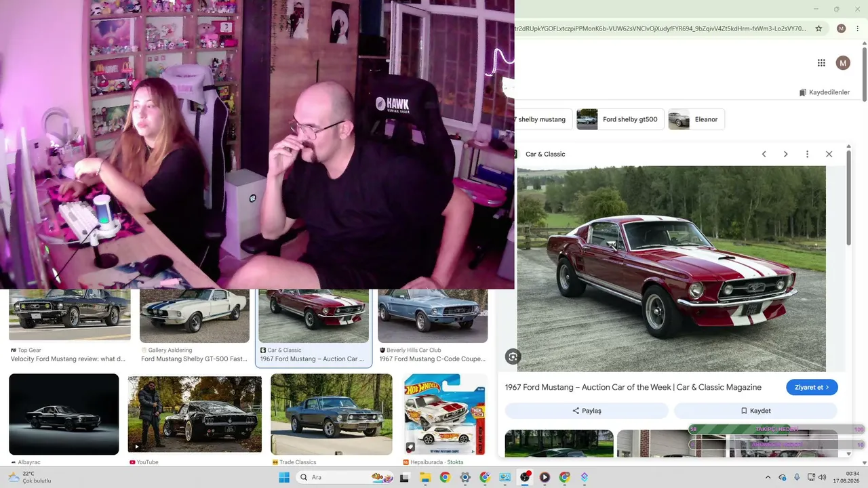Click the Chrome address bar URL
The image size is (868, 488).
661,28
